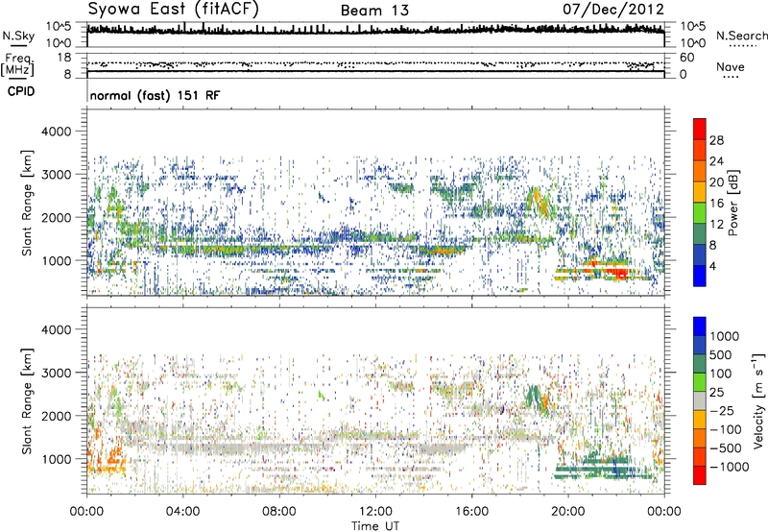This screenshot has height=532, width=768.
Task: Click the red segment of Power colorbar
Action: (700, 129)
